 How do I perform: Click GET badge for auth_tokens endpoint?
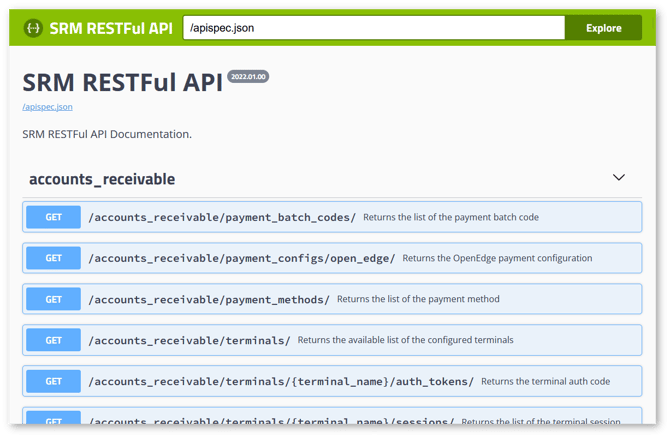pos(53,381)
